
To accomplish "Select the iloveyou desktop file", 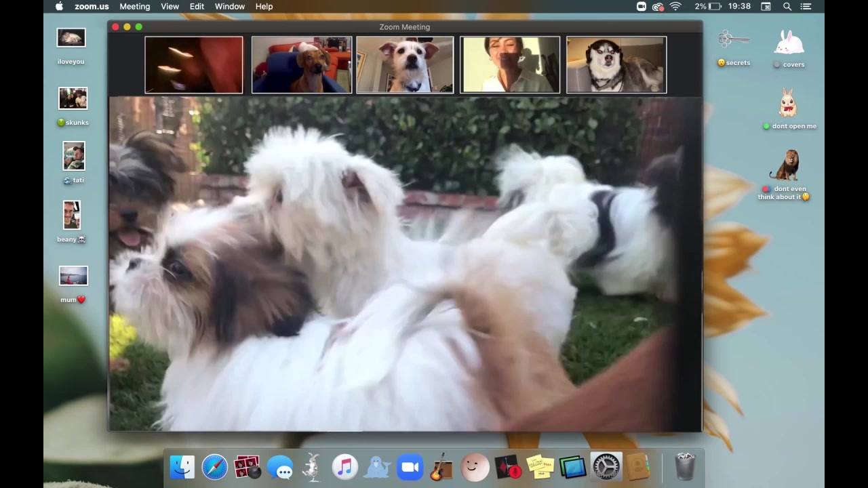I will click(x=71, y=47).
